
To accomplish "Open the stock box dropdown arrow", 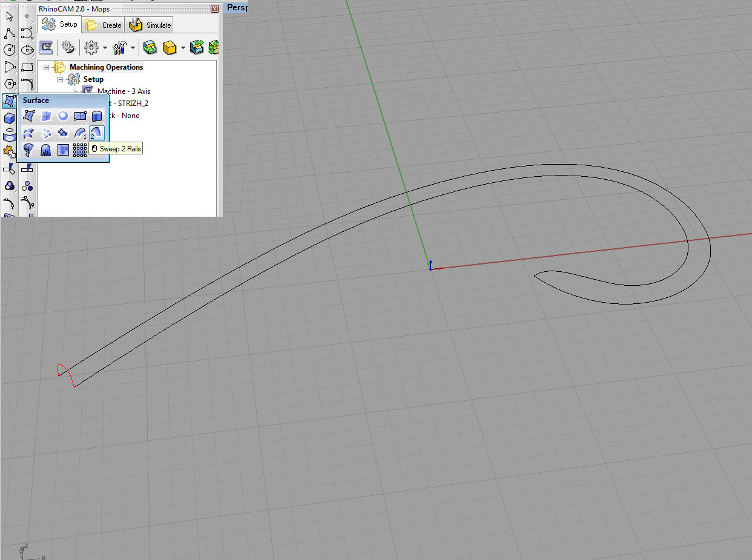I will click(182, 47).
